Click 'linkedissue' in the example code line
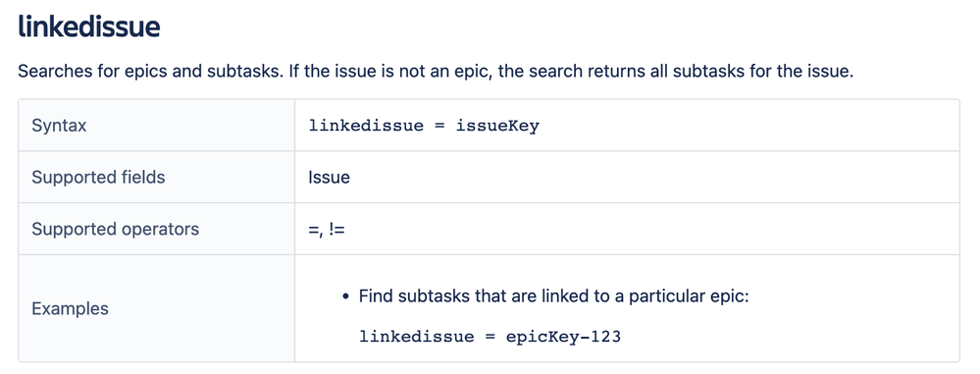Image resolution: width=980 pixels, height=374 pixels. pos(417,337)
